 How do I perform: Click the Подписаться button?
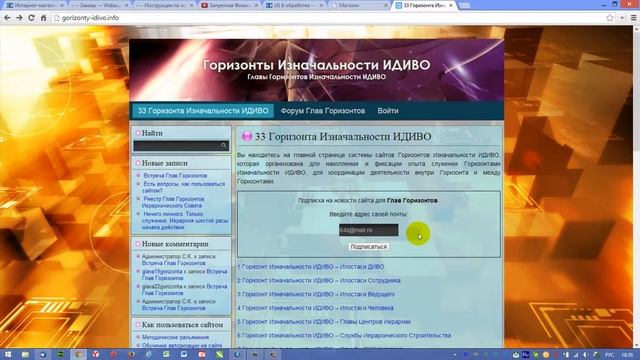368,247
